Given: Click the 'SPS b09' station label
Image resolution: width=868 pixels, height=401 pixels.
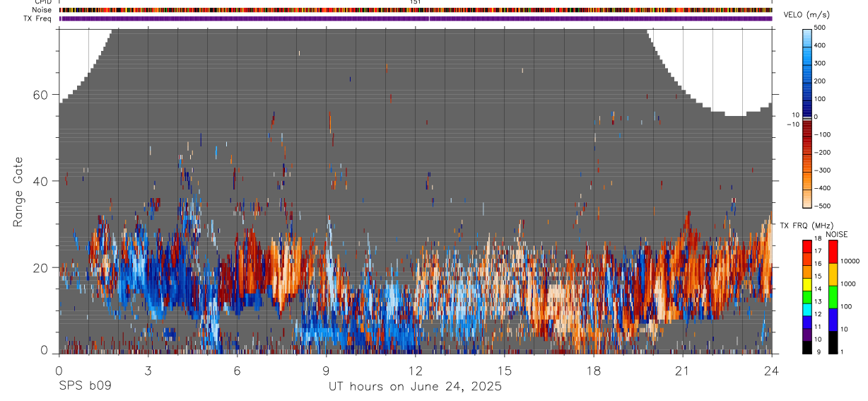Looking at the screenshot, I should pyautogui.click(x=85, y=387).
